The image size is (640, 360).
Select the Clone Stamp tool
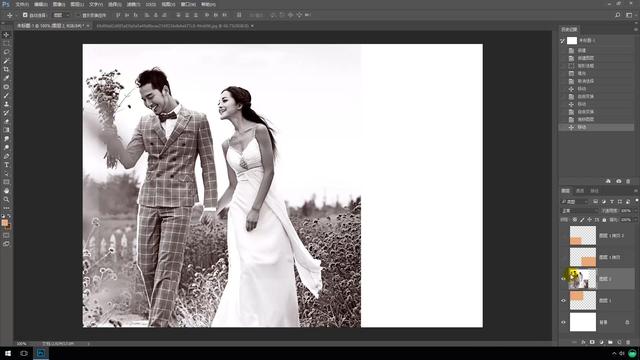(x=6, y=104)
